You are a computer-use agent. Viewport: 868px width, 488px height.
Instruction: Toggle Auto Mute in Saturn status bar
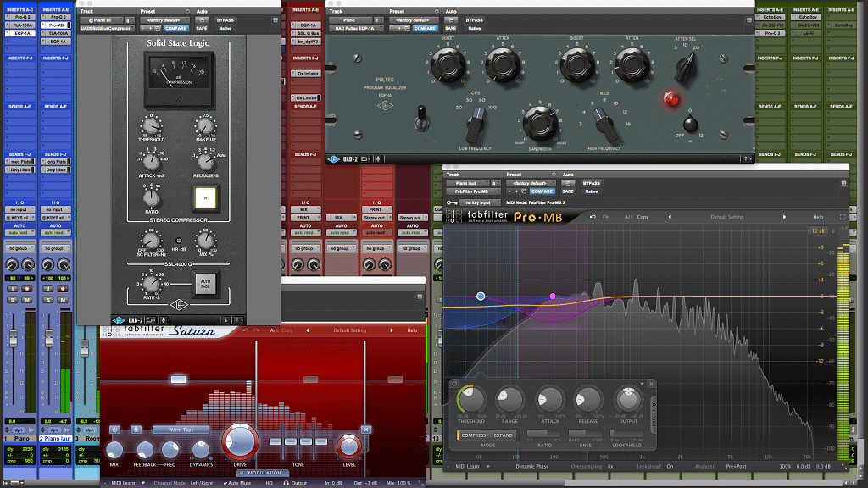237,483
